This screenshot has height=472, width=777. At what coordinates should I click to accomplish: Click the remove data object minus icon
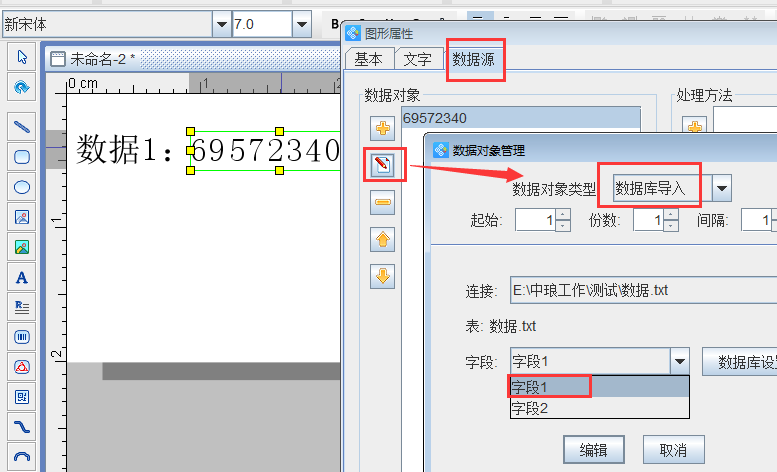coord(383,203)
